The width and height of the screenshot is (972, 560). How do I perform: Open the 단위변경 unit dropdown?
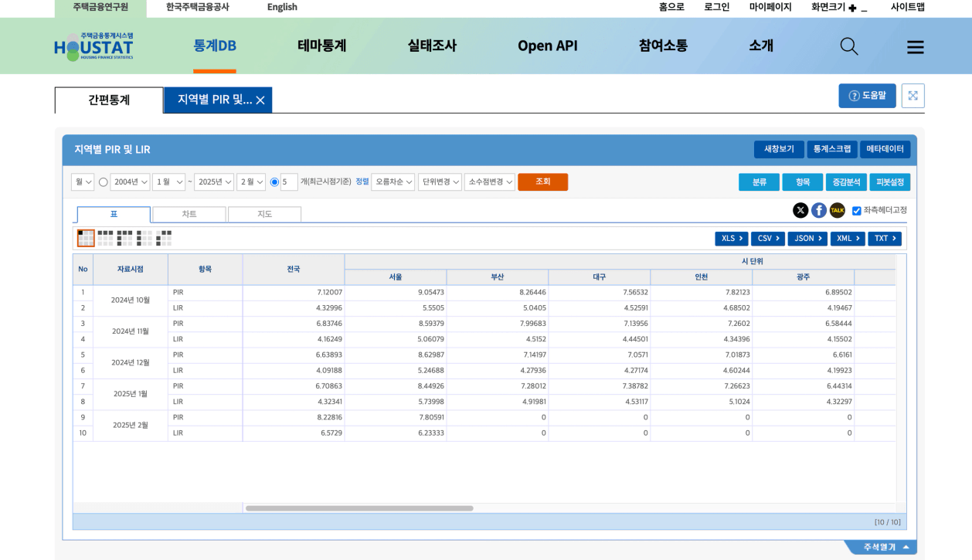440,182
